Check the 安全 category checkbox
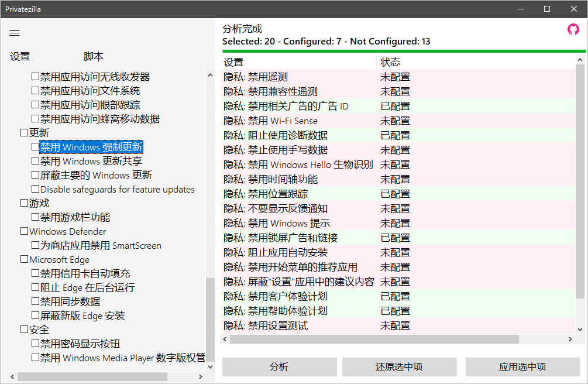588x384 pixels. [x=25, y=330]
